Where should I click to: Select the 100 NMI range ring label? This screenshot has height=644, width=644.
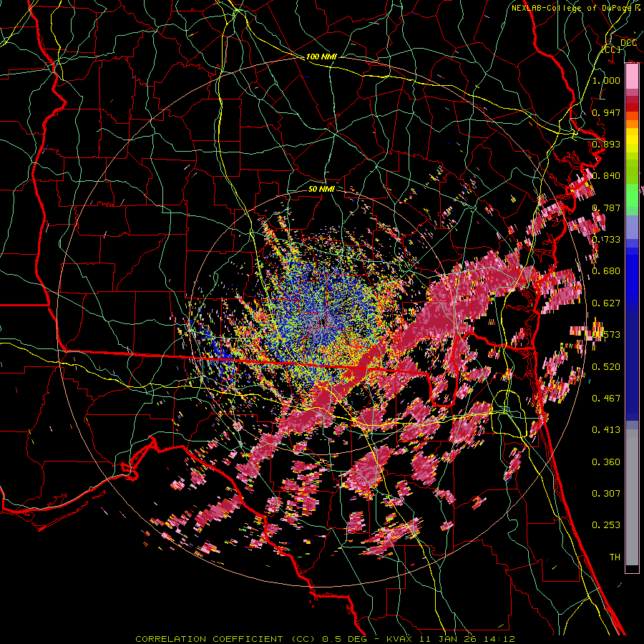(x=321, y=57)
